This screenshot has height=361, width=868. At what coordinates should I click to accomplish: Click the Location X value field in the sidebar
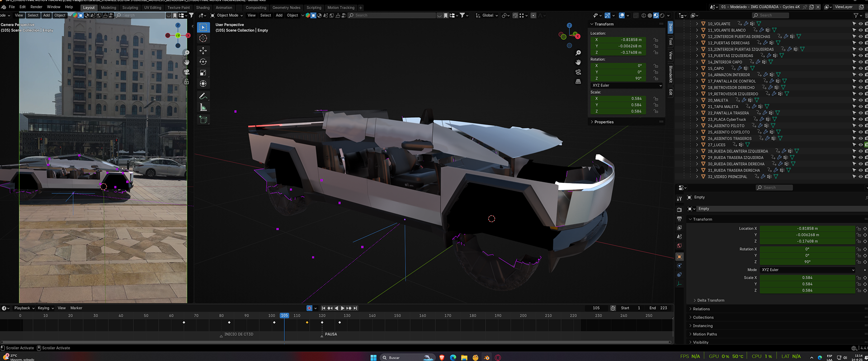point(618,40)
